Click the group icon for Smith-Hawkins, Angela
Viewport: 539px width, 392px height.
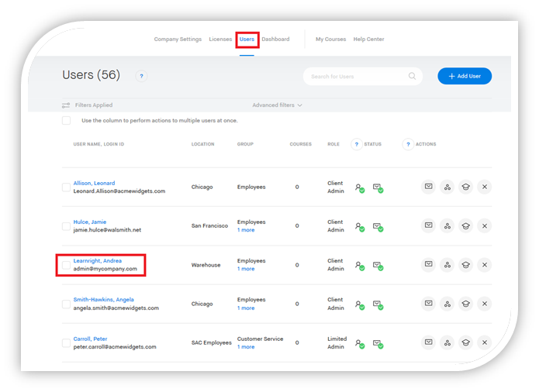[447, 304]
